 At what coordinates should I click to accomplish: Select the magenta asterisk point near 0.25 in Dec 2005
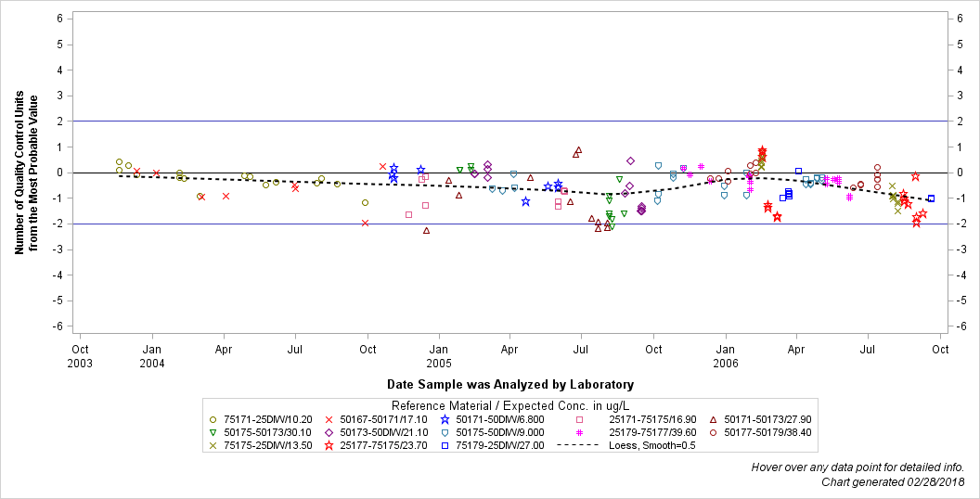701,166
